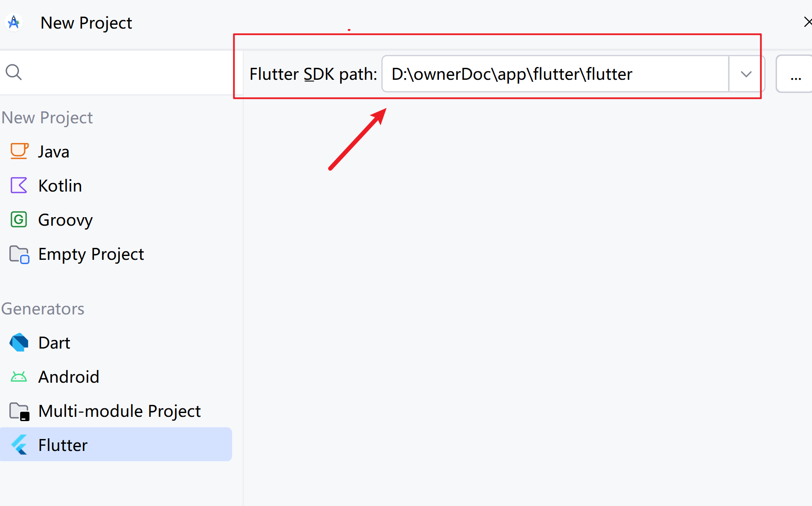Close the New Project dialog
This screenshot has width=812, height=506.
807,22
